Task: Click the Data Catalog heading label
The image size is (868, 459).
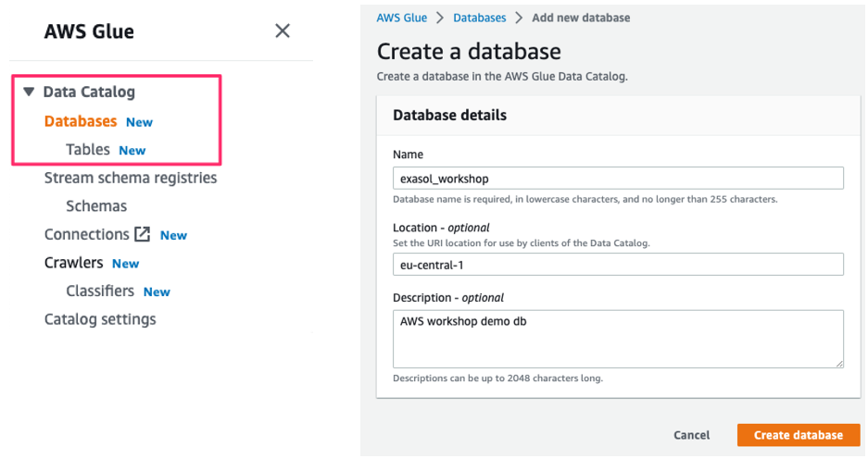Action: pyautogui.click(x=89, y=92)
